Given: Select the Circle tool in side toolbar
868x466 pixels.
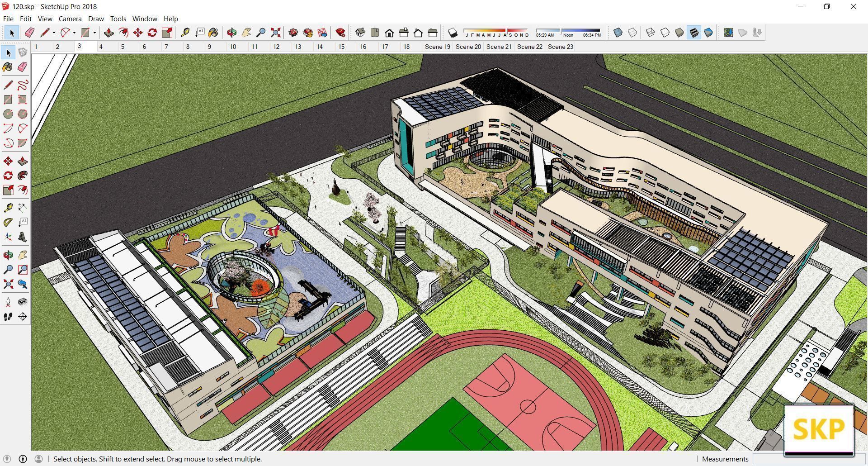Looking at the screenshot, I should click(x=8, y=114).
